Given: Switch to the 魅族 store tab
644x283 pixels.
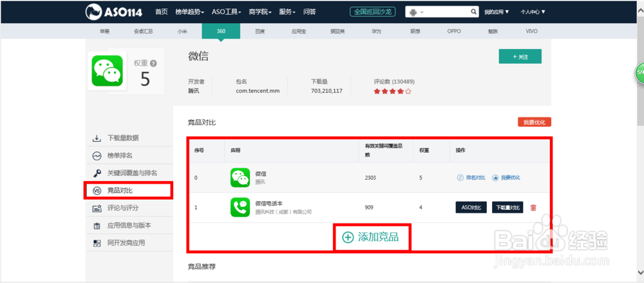Looking at the screenshot, I should pyautogui.click(x=493, y=31).
